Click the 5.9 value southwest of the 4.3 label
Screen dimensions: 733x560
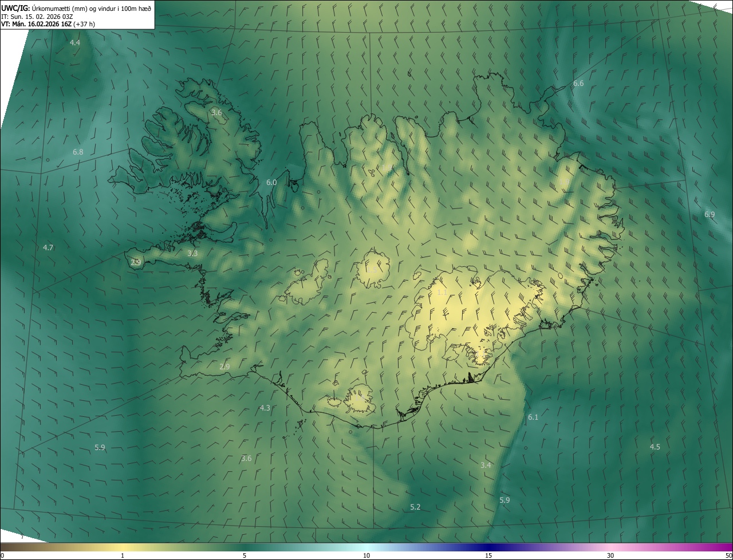click(100, 447)
